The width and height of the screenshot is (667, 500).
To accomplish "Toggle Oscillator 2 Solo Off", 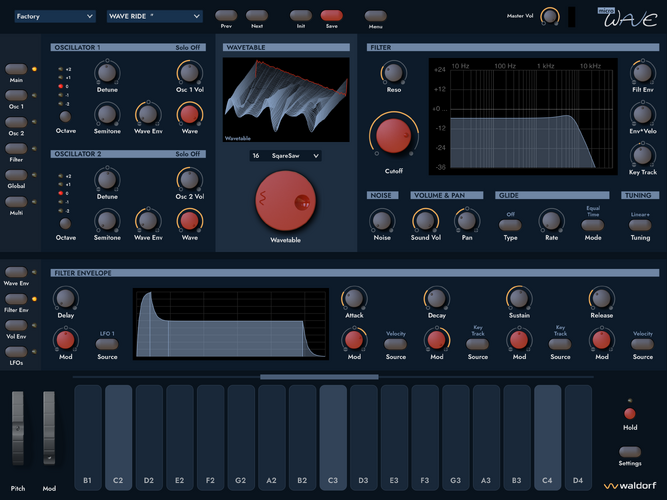I will tap(188, 154).
